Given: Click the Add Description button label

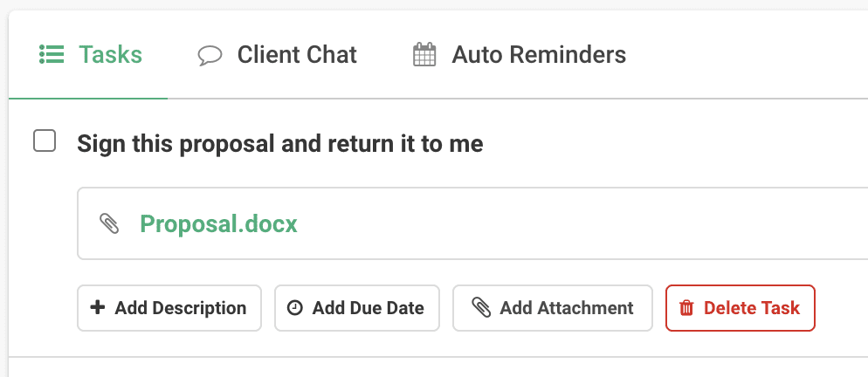Looking at the screenshot, I should point(181,308).
